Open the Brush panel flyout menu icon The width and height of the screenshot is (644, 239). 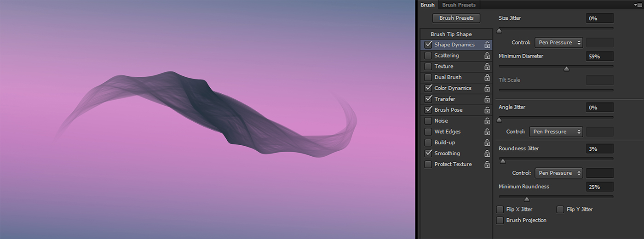pyautogui.click(x=638, y=5)
